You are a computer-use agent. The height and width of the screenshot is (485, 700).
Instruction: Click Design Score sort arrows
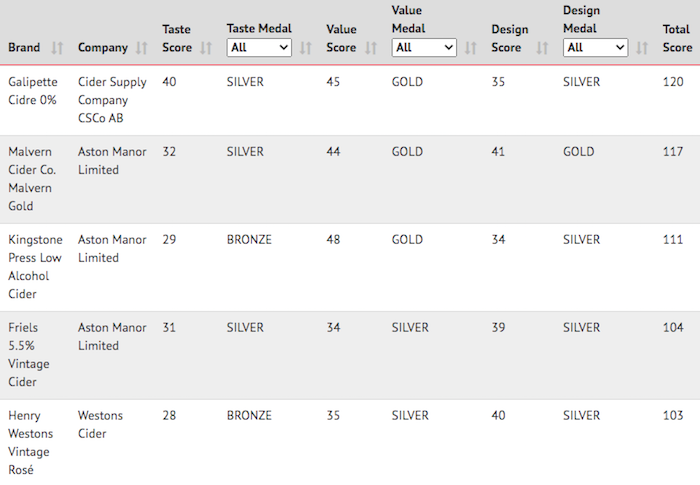coord(542,48)
